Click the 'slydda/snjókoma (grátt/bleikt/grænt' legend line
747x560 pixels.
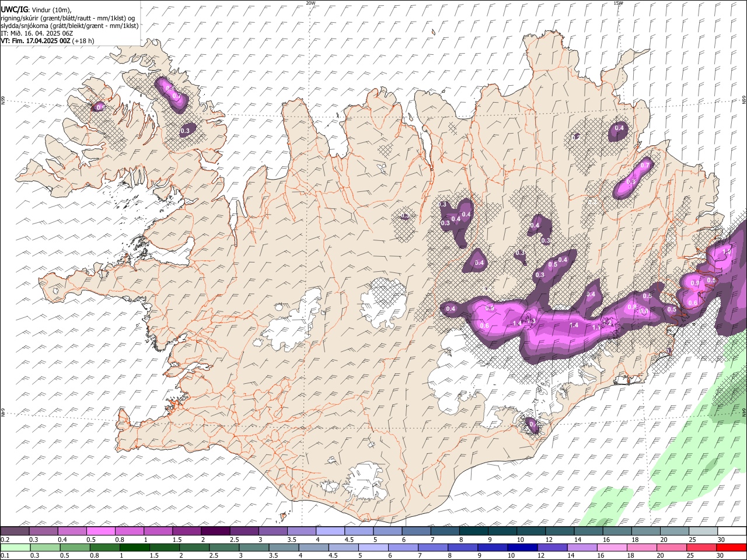coord(69,26)
